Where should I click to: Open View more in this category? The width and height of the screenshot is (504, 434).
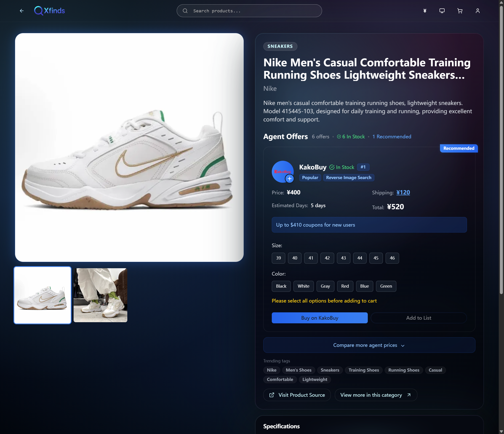coord(376,395)
